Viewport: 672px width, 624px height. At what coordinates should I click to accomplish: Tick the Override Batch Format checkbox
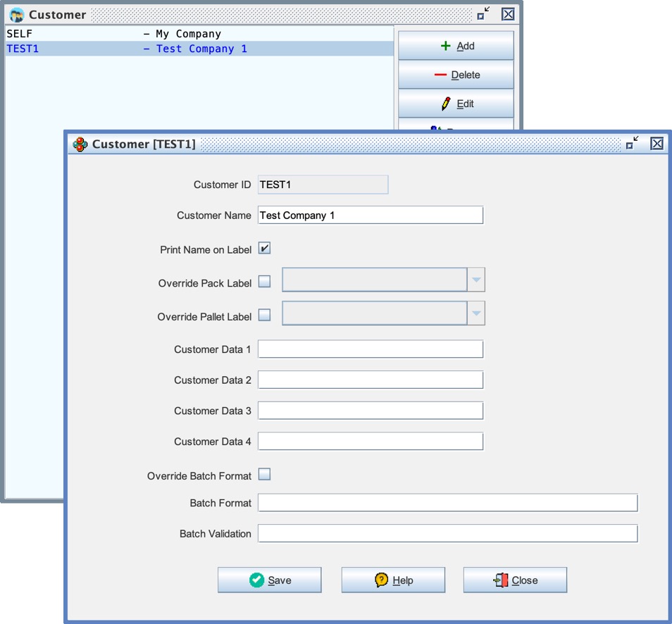[x=264, y=475]
